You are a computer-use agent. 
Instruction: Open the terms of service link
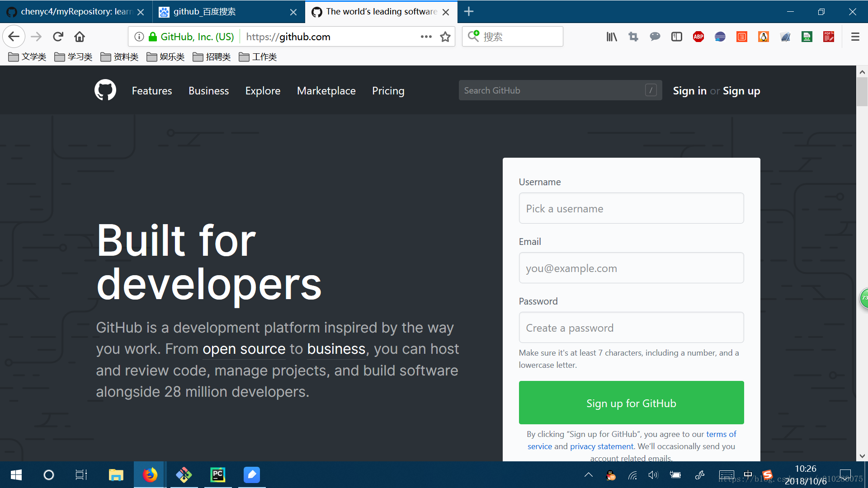[721, 434]
